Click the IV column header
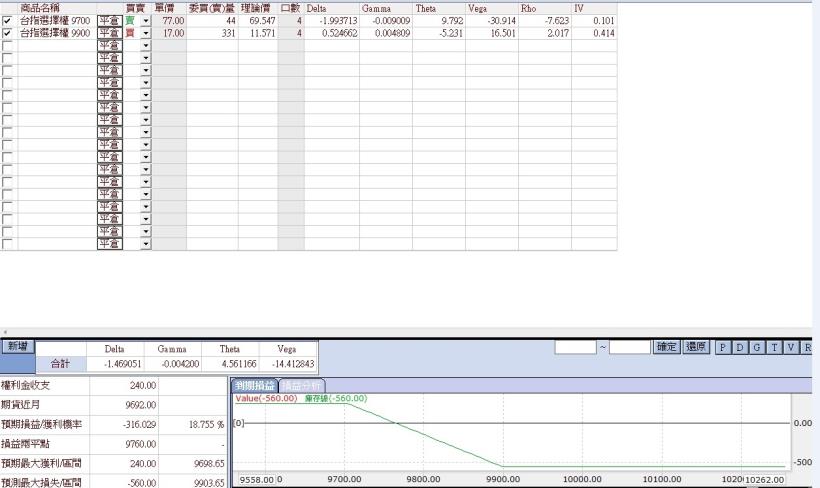This screenshot has height=488, width=820. pyautogui.click(x=578, y=8)
